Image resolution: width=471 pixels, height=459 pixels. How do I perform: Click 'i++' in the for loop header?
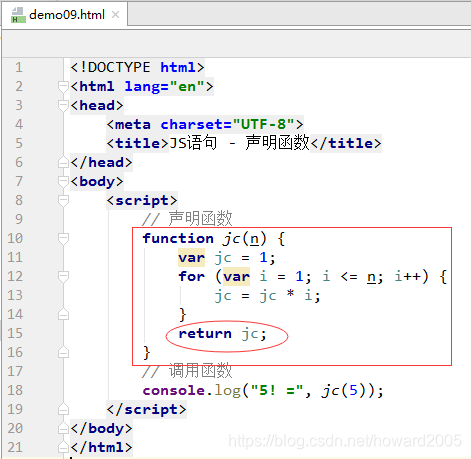pyautogui.click(x=407, y=277)
